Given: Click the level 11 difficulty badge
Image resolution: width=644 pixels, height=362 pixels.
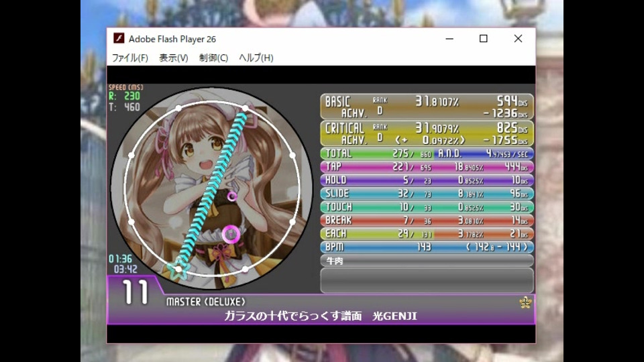Looking at the screenshot, I should click(135, 293).
